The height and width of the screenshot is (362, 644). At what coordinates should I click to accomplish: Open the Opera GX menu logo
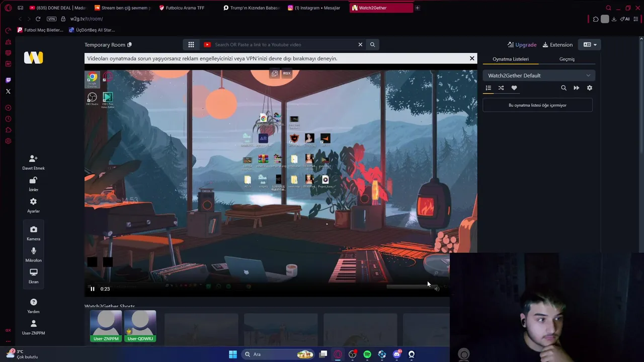(8, 8)
